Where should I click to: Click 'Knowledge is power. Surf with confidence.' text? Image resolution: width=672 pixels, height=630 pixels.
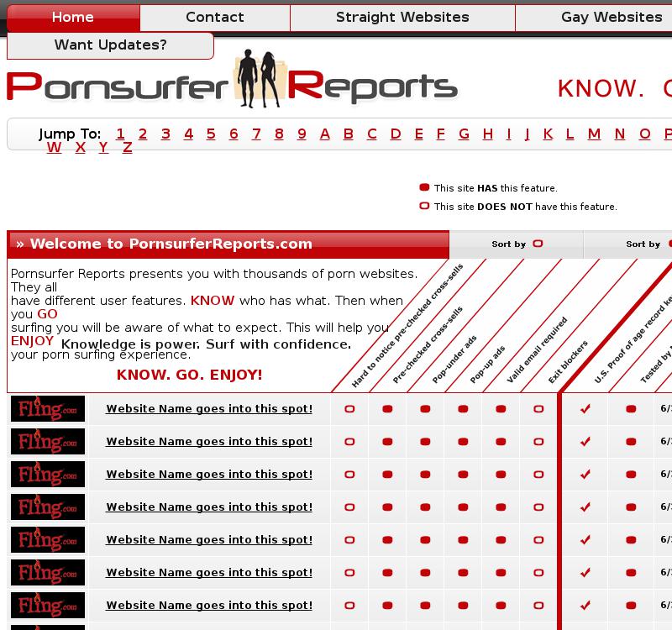click(206, 344)
